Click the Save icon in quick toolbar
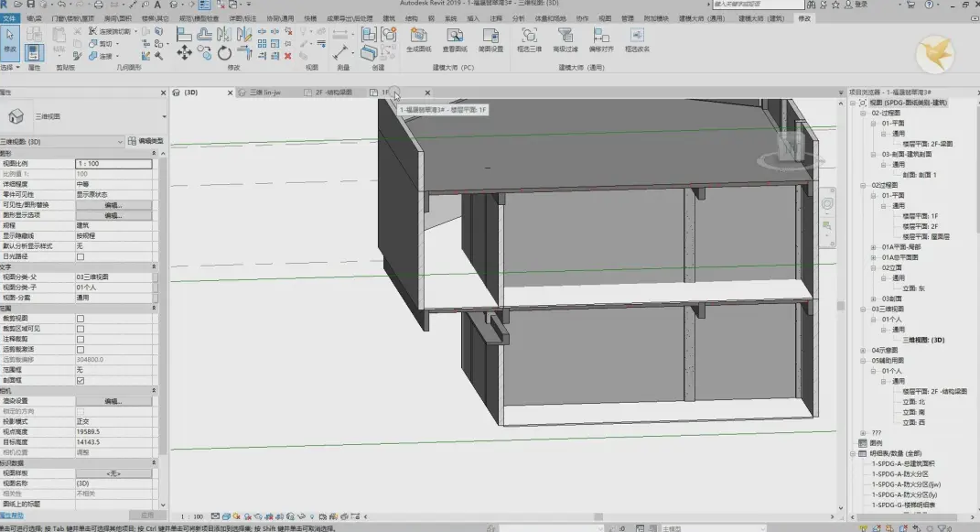The width and height of the screenshot is (980, 532). pyautogui.click(x=30, y=5)
